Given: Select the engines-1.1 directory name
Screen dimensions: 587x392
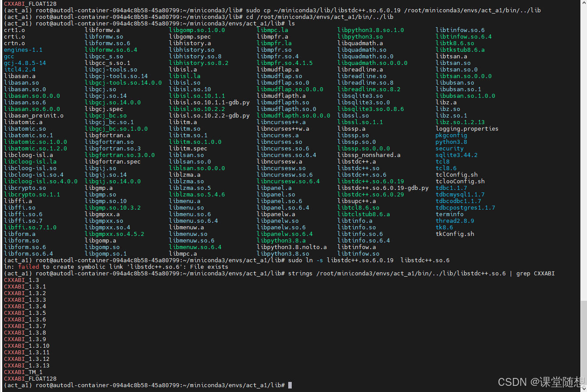Looking at the screenshot, I should [23, 50].
